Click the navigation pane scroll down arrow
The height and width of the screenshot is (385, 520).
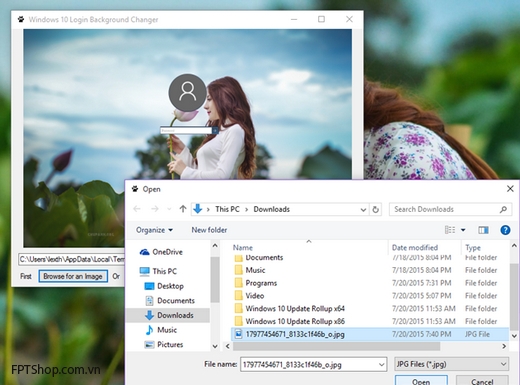[215, 347]
